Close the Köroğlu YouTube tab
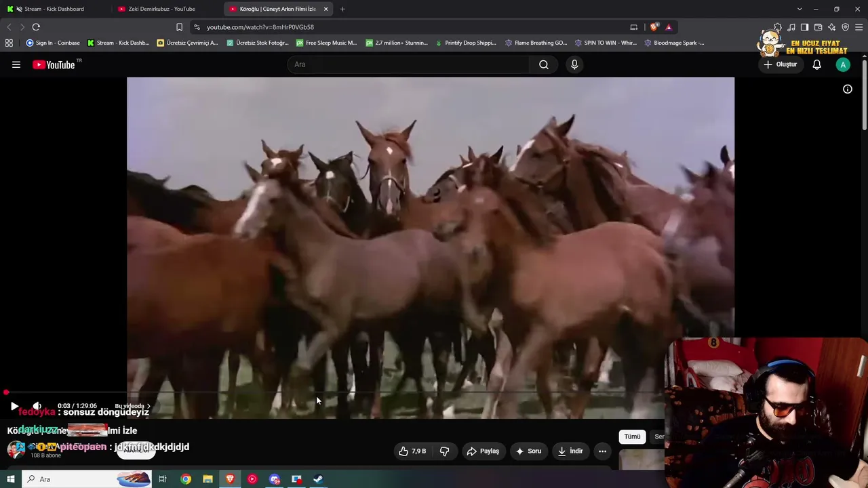 click(326, 9)
